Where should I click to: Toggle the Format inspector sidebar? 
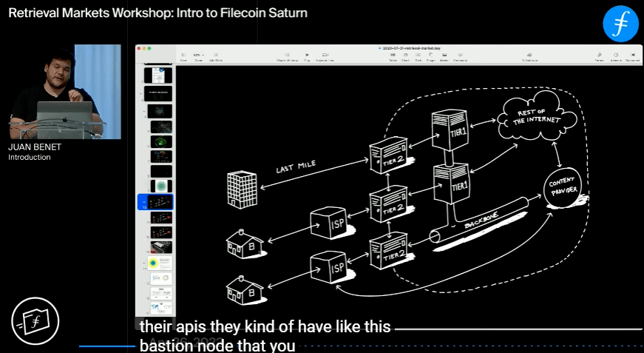599,56
